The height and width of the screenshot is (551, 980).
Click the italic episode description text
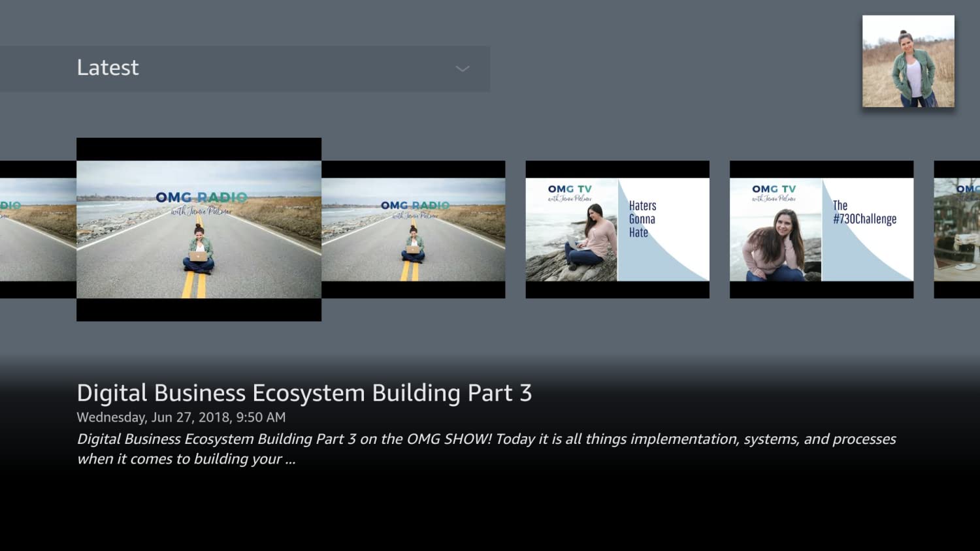pos(485,449)
